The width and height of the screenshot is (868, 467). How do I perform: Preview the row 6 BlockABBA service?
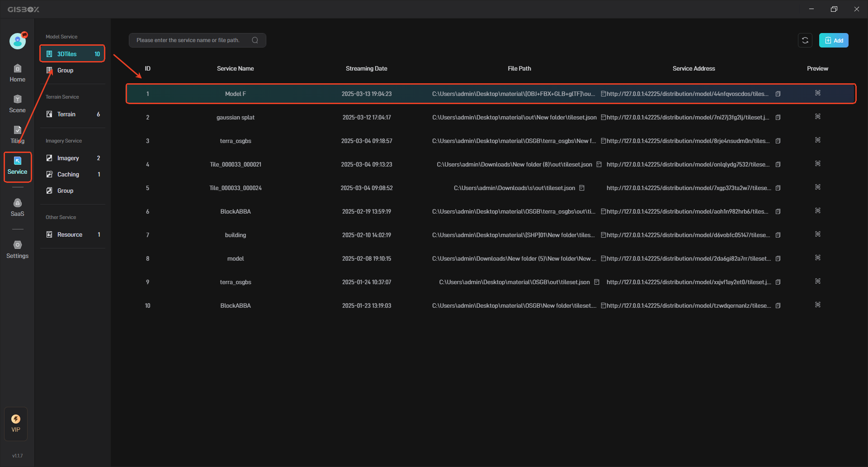coord(818,210)
